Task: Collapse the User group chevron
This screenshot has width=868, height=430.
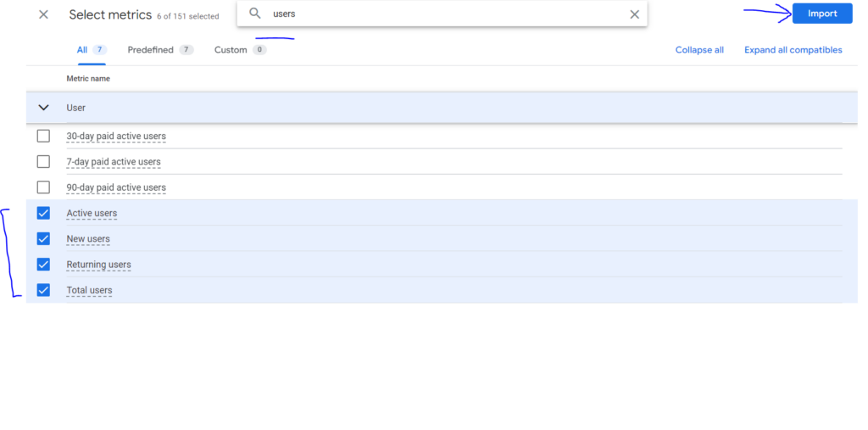Action: [x=43, y=108]
